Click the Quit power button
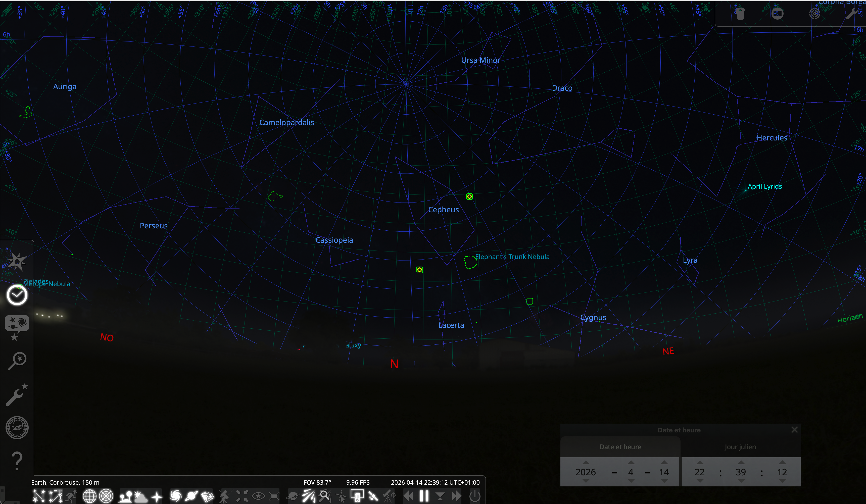This screenshot has width=866, height=504. 475,496
